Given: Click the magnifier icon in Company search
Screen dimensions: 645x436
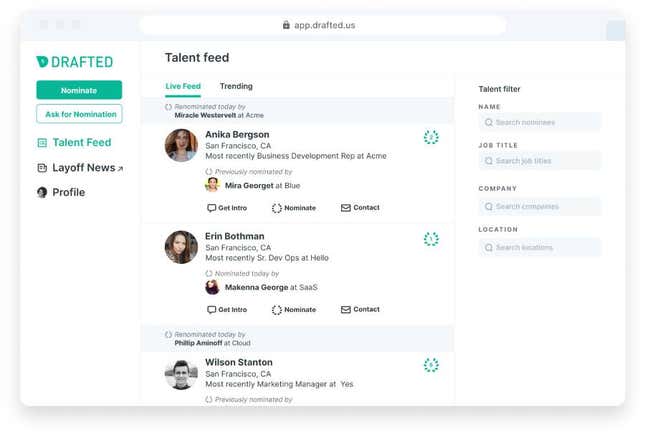Looking at the screenshot, I should (489, 206).
